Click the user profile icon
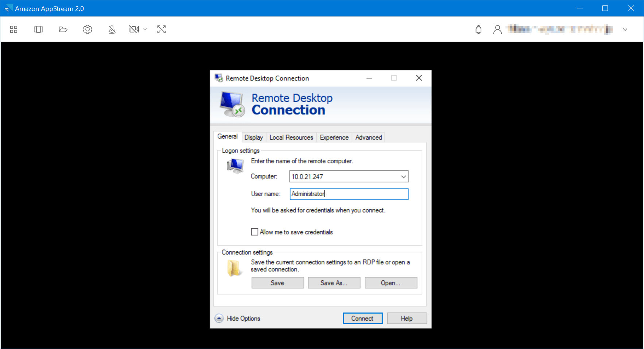The image size is (644, 349). (x=497, y=30)
